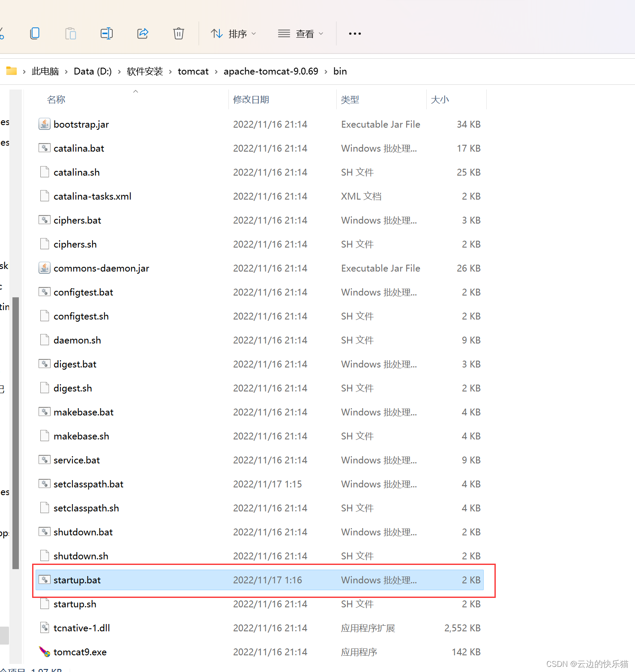Screen dimensions: 635x672
Task: Click the 2,552 KB size value
Action: click(x=462, y=628)
